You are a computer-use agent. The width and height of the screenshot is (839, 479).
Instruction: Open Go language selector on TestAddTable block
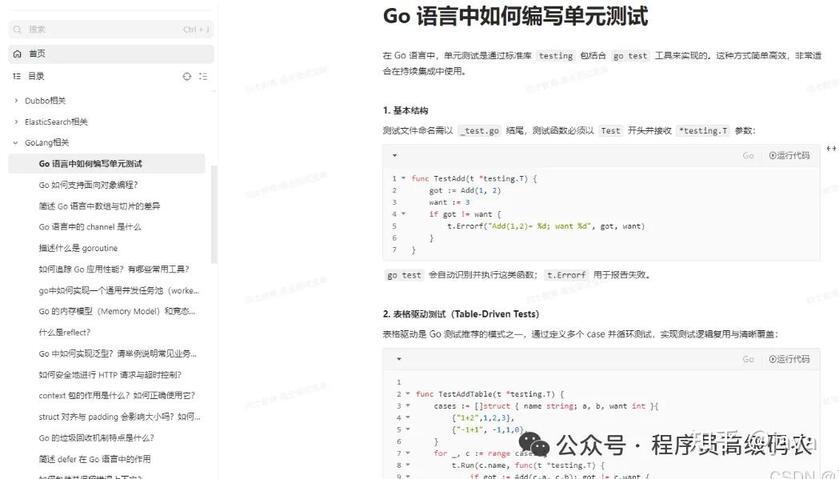(x=748, y=359)
